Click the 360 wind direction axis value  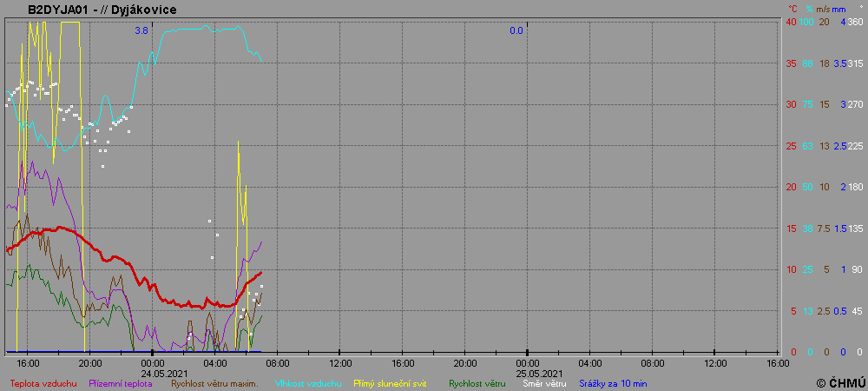[854, 22]
